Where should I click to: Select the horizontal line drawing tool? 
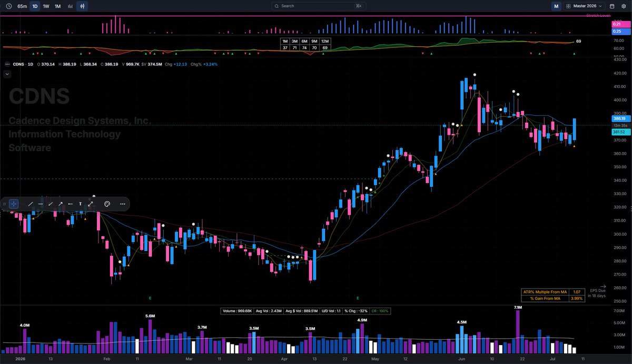coord(41,204)
